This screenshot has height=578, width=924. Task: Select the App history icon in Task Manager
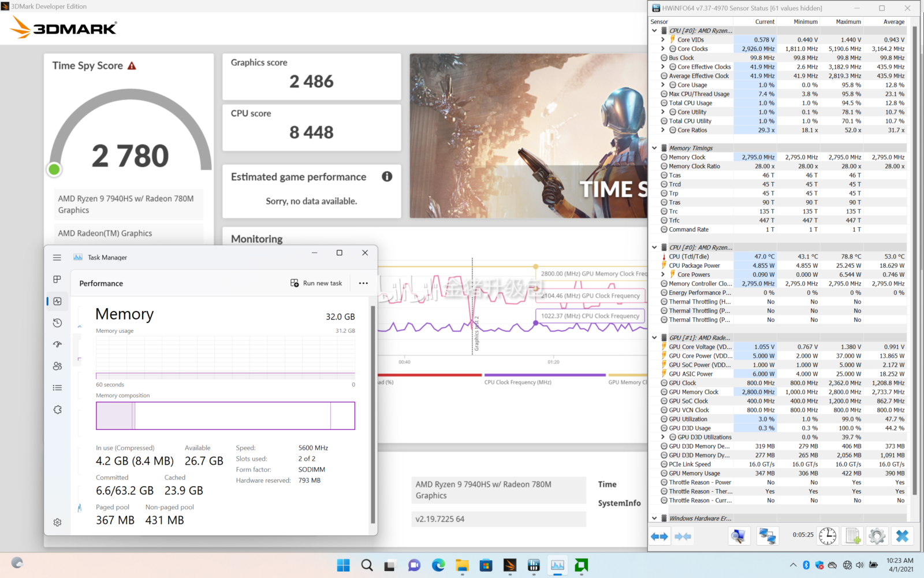(57, 322)
